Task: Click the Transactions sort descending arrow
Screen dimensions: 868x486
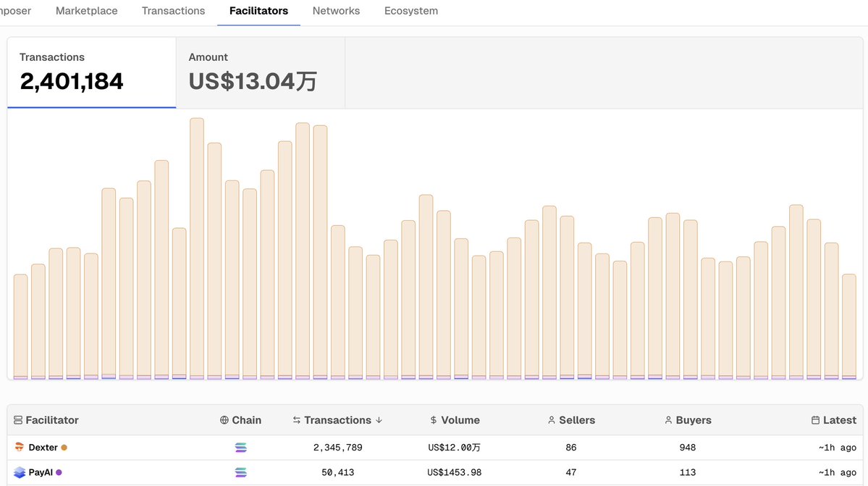Action: (x=379, y=420)
